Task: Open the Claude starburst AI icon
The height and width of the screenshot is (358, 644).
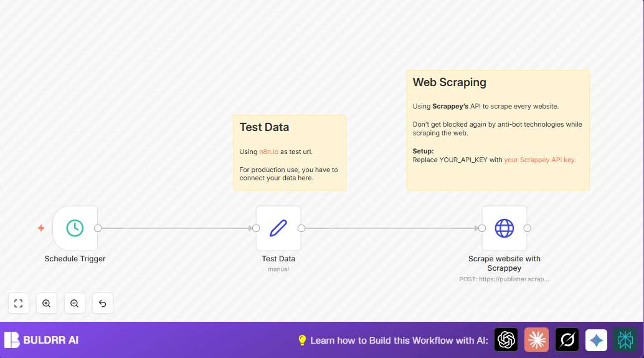Action: (536, 340)
